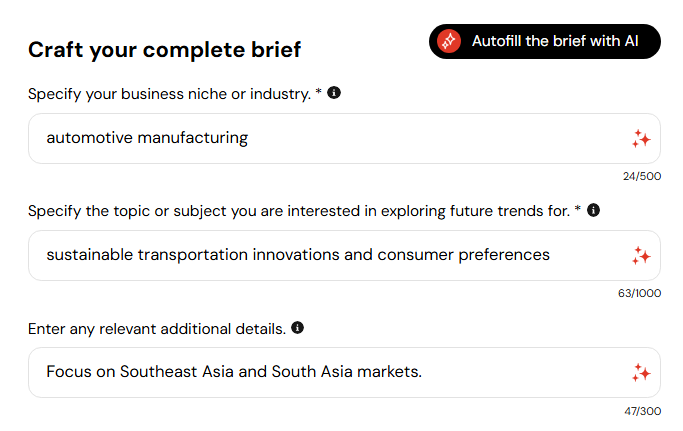
Task: Focus the business niche field containing automotive manufacturing
Action: (320, 138)
